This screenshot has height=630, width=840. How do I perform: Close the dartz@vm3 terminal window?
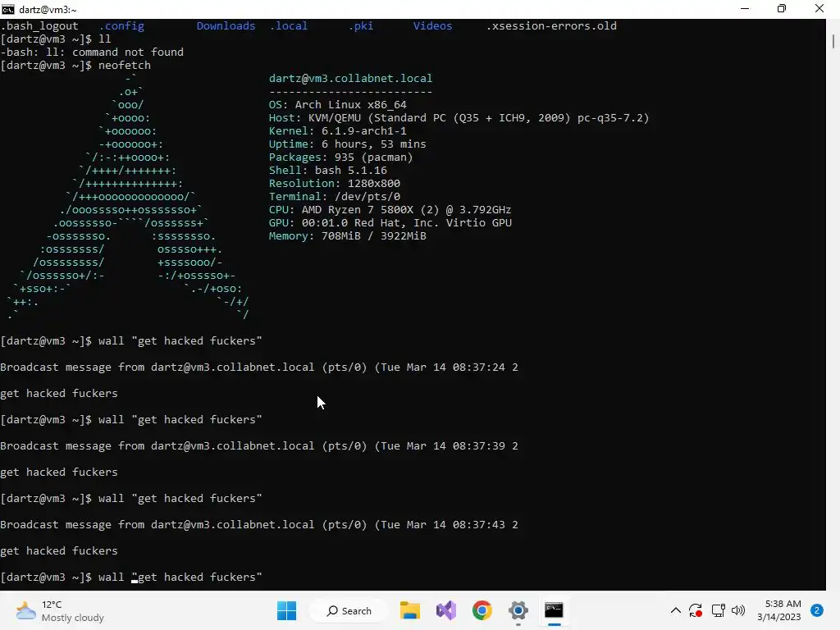pos(819,9)
